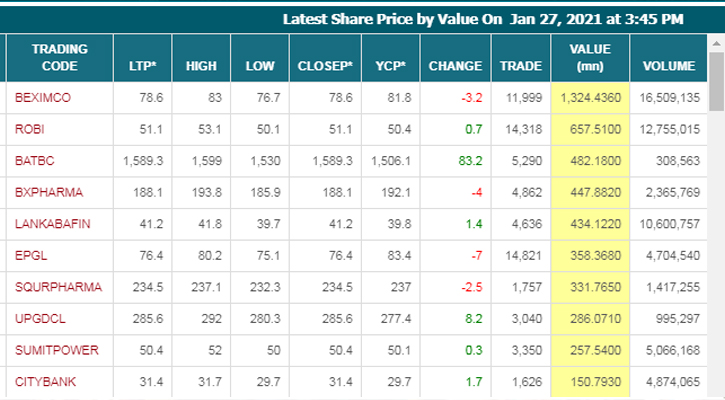Click the VALUE (mn) column header

pyautogui.click(x=589, y=57)
